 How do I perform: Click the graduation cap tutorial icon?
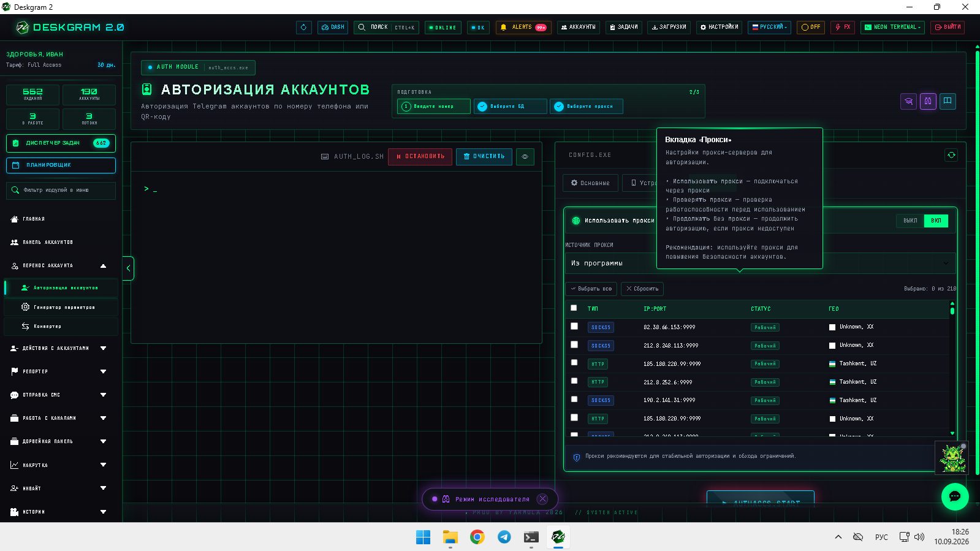pos(908,101)
